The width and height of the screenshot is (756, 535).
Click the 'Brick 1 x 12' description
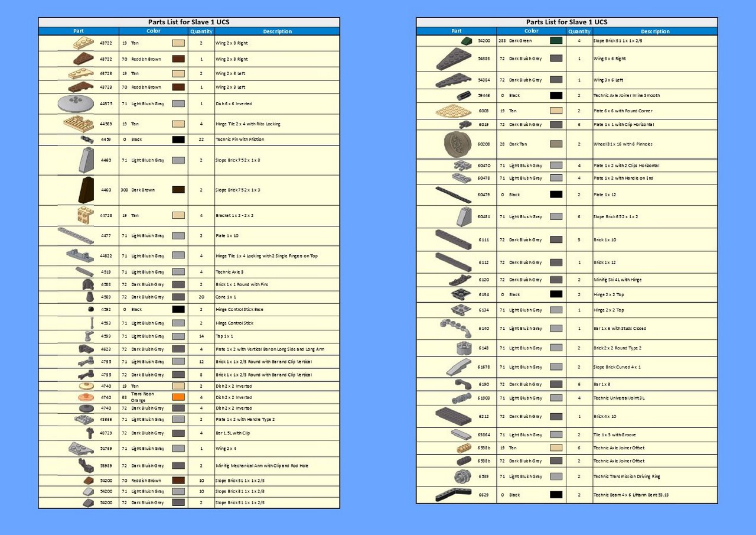coord(604,262)
